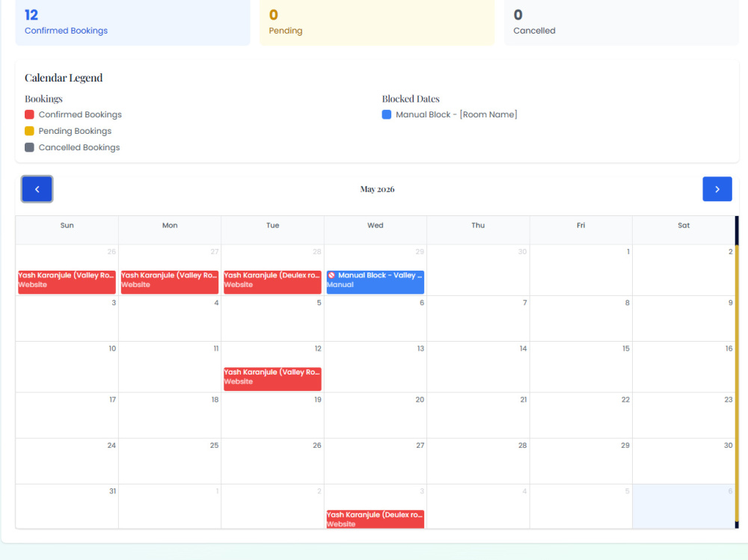Image resolution: width=748 pixels, height=560 pixels.
Task: Go to previous month with left chevron button
Action: [x=37, y=189]
